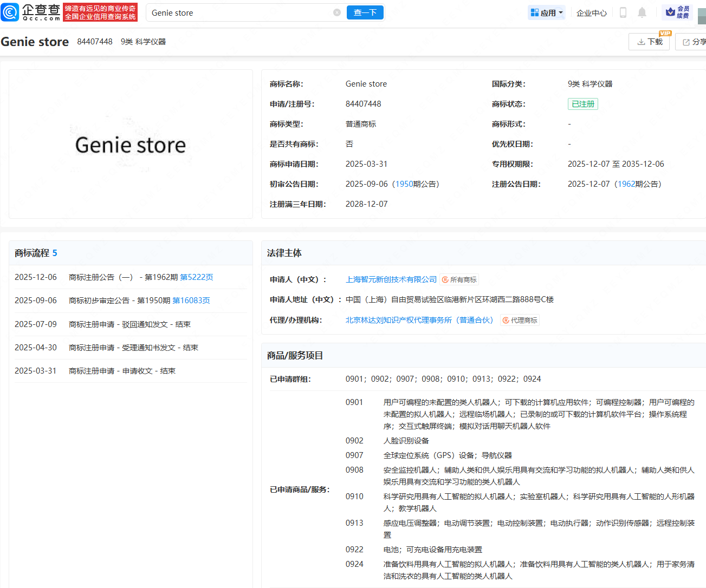Open the notification bell
Viewport: 706px width, 588px height.
[642, 12]
